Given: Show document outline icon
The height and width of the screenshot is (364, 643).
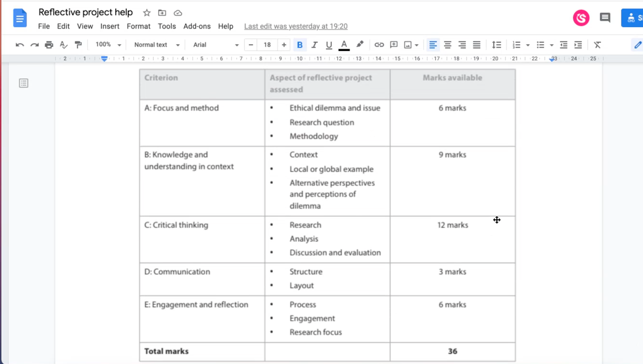Looking at the screenshot, I should pos(23,83).
